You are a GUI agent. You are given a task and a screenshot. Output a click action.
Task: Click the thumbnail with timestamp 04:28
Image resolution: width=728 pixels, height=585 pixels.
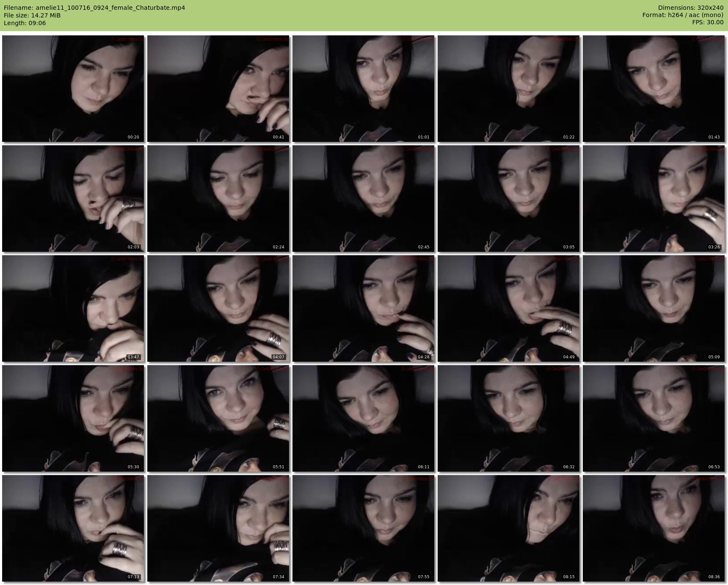click(363, 308)
